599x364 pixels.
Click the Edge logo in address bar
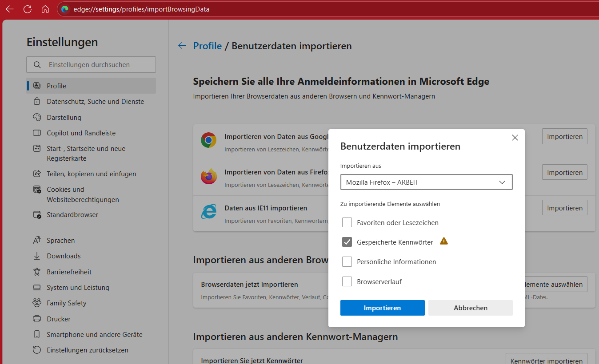click(65, 9)
